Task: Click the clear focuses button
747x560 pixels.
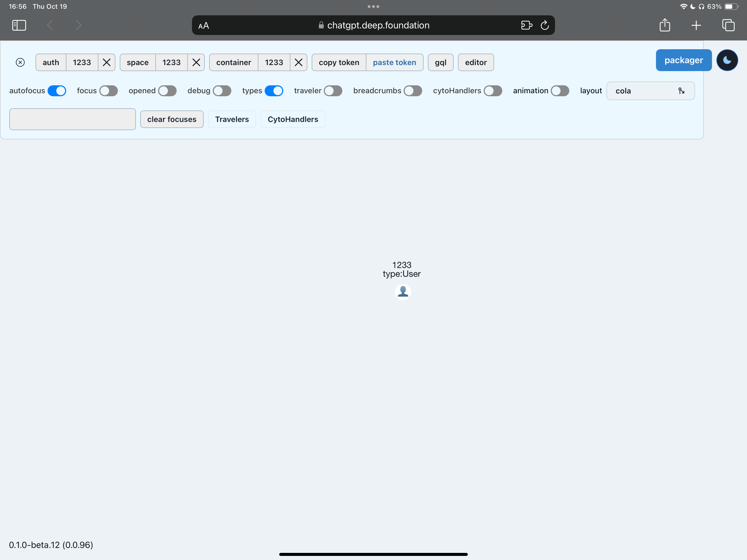Action: click(x=171, y=119)
